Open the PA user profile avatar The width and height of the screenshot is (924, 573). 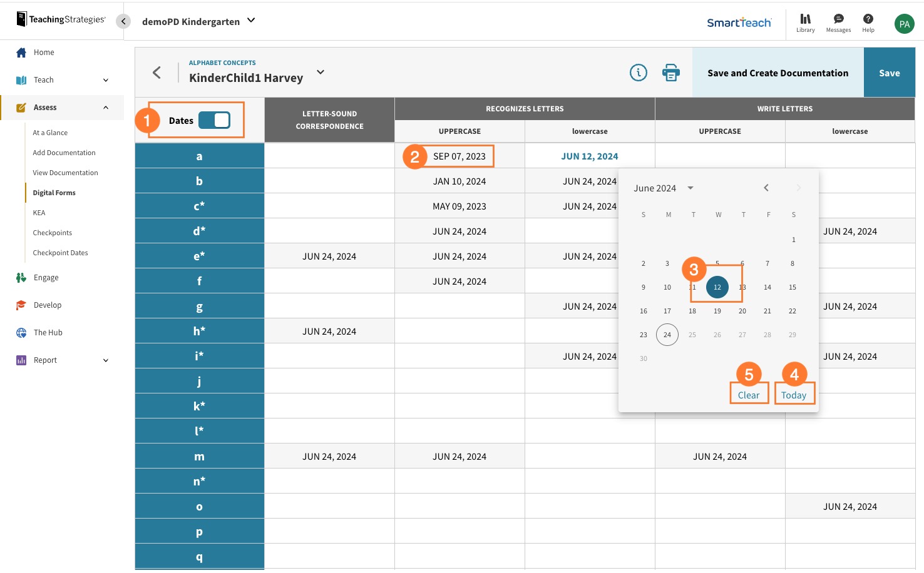click(x=904, y=24)
